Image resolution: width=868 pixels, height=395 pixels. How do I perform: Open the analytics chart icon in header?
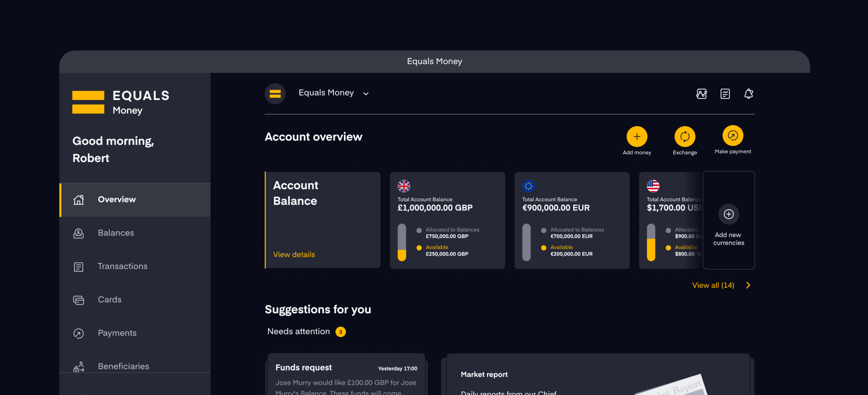[701, 94]
